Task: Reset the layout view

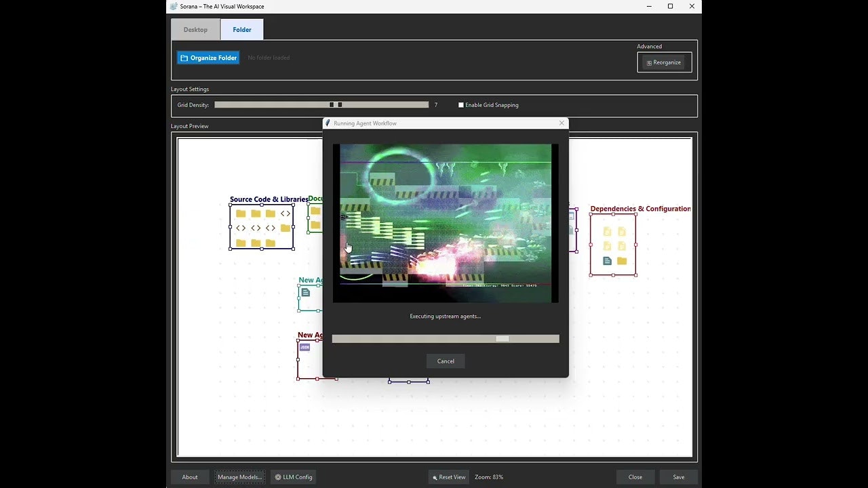Action: pyautogui.click(x=448, y=477)
